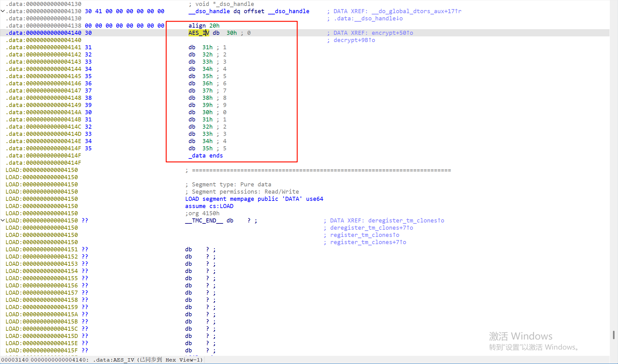The width and height of the screenshot is (618, 364).
Task: Click the _data ends line
Action: tap(205, 156)
